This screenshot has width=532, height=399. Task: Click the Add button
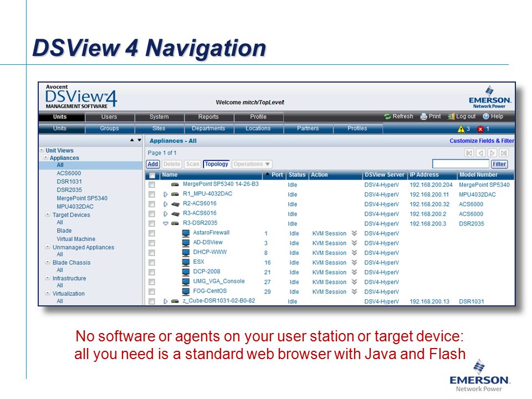click(153, 164)
